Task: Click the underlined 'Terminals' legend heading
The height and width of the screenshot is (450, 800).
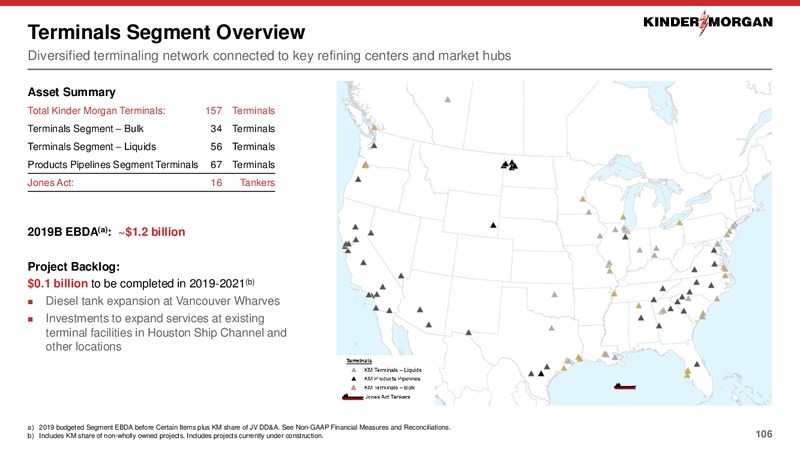Action: click(359, 361)
